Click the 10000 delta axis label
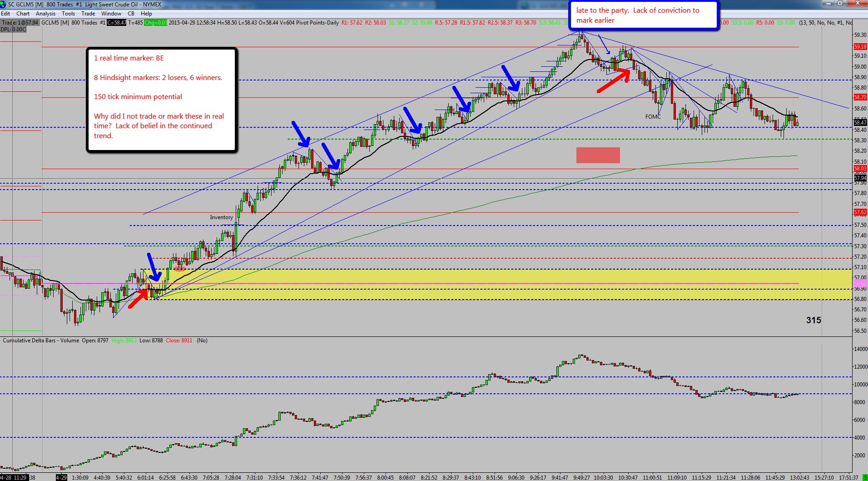The image size is (868, 481). [861, 385]
